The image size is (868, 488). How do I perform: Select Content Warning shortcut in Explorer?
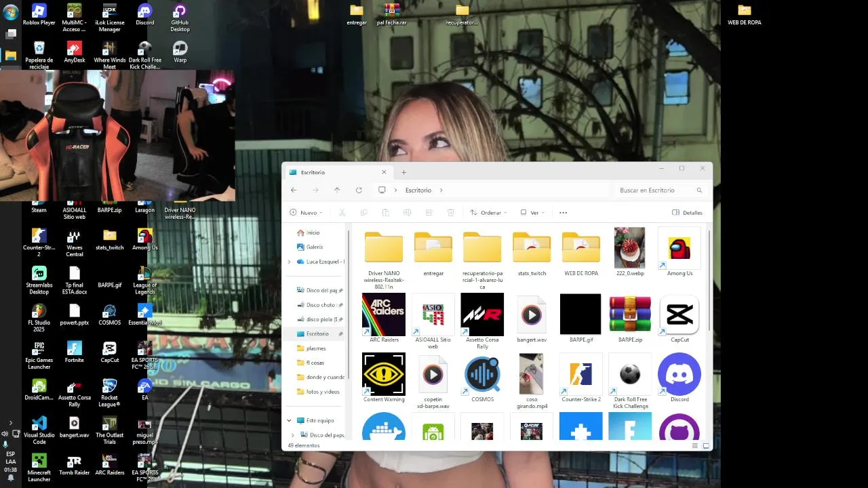tap(384, 378)
